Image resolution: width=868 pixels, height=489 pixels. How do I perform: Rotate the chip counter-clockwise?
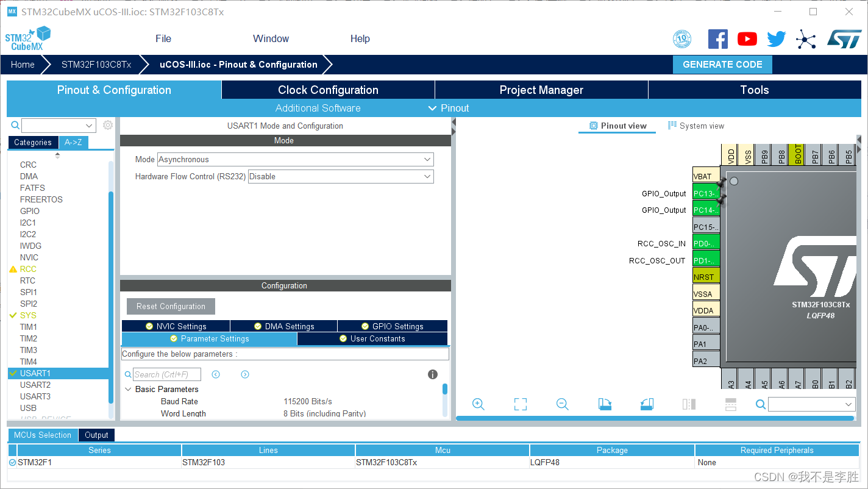click(647, 404)
